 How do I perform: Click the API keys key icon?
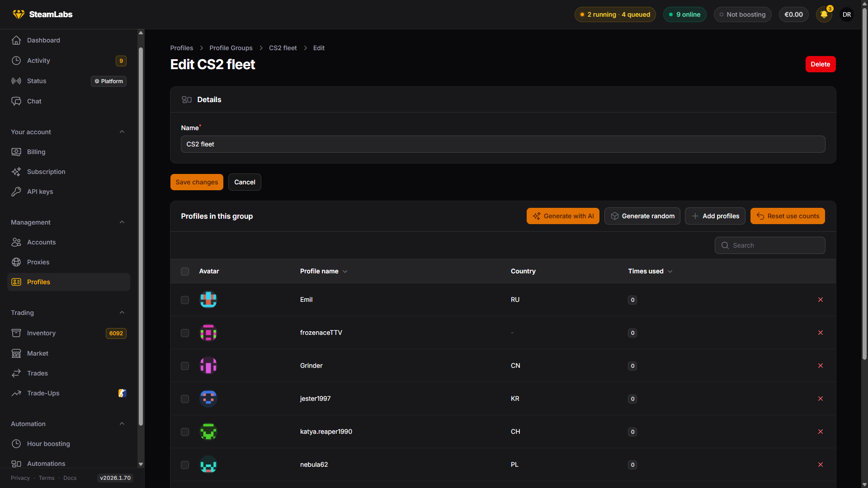point(16,192)
